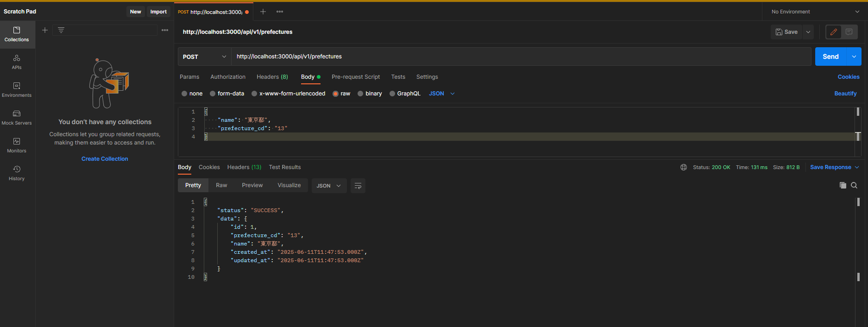Open the comments icon near Save

coord(849,32)
